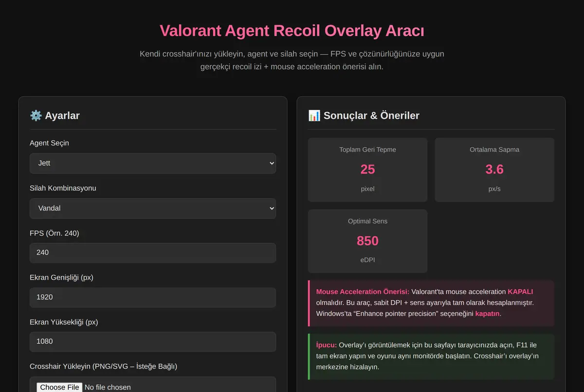Image resolution: width=584 pixels, height=392 pixels.
Task: Click the 'eDPI' unit text
Action: [x=367, y=260]
